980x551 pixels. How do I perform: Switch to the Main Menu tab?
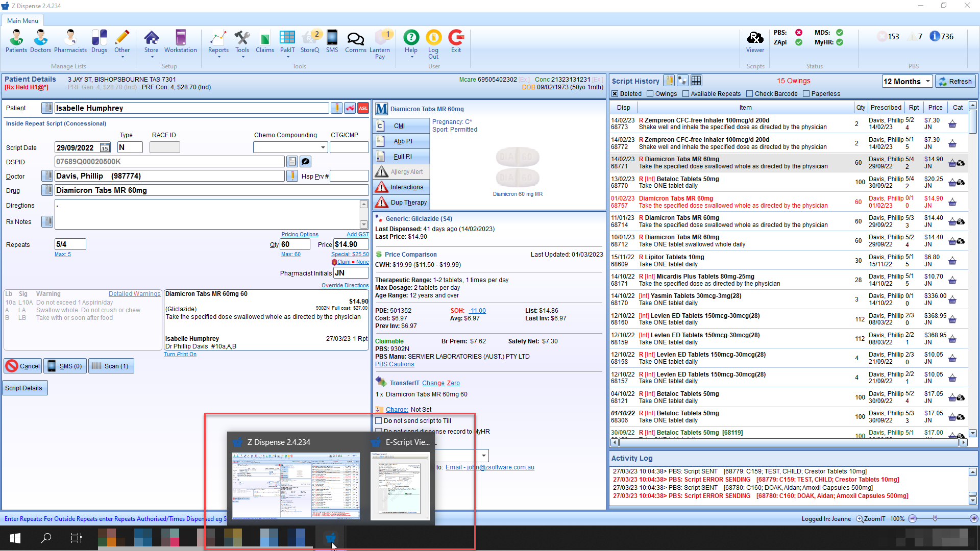coord(22,20)
